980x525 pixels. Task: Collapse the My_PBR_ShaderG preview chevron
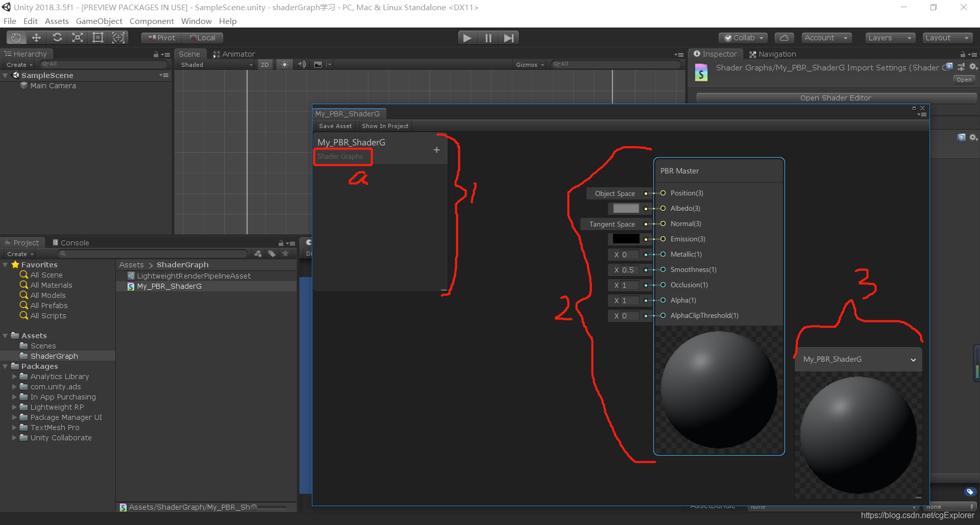[913, 360]
